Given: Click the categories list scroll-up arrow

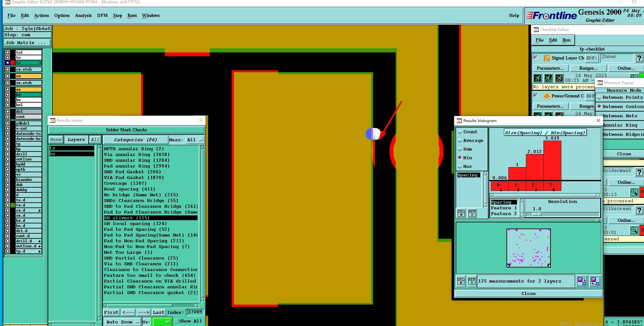Looking at the screenshot, I should pyautogui.click(x=203, y=147).
